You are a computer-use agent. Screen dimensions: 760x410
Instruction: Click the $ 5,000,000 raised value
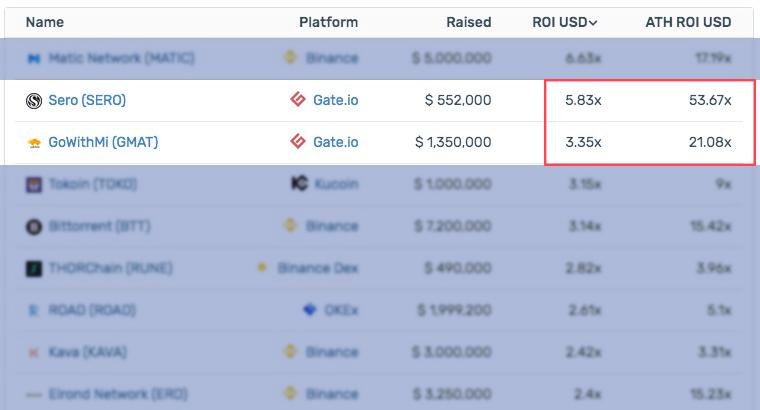click(x=452, y=58)
